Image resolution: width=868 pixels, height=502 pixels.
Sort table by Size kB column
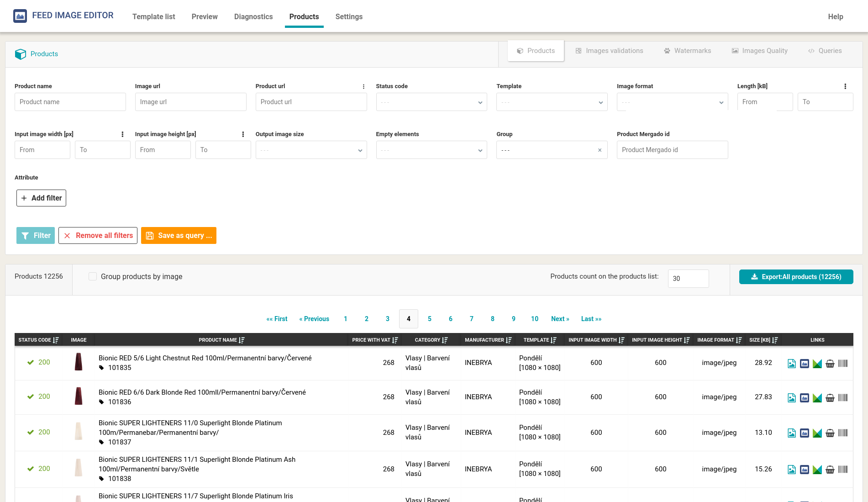[775, 340]
